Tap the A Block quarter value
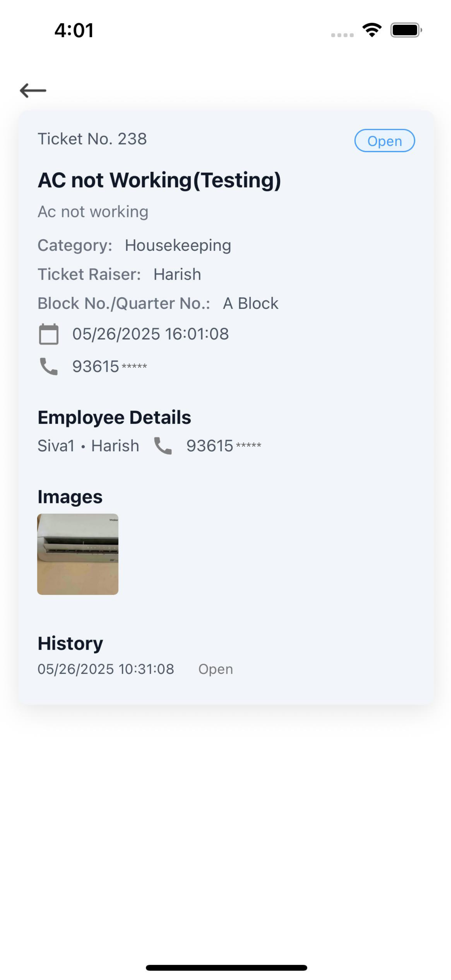 250,303
